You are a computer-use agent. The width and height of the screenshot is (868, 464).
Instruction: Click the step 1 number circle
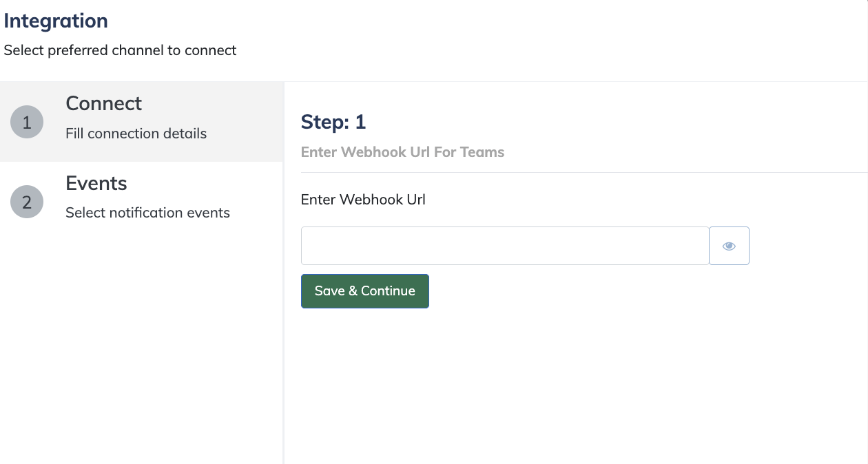(x=27, y=123)
